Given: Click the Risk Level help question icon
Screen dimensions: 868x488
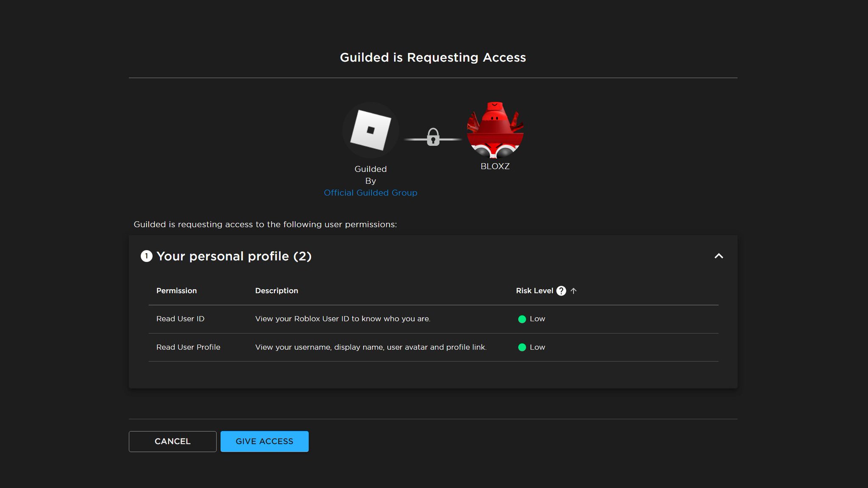Looking at the screenshot, I should point(561,291).
